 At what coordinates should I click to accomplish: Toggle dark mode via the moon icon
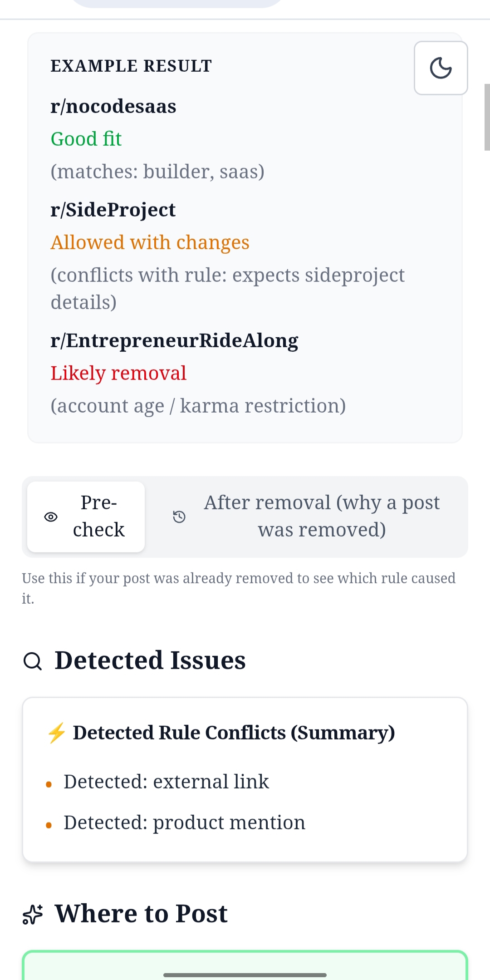[x=441, y=68]
